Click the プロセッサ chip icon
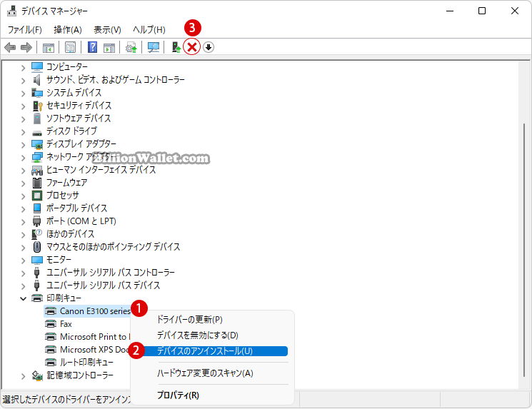The height and width of the screenshot is (409, 532). (x=37, y=196)
